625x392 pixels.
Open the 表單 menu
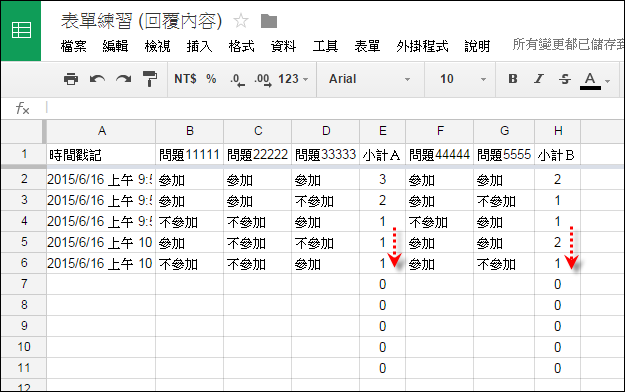367,46
